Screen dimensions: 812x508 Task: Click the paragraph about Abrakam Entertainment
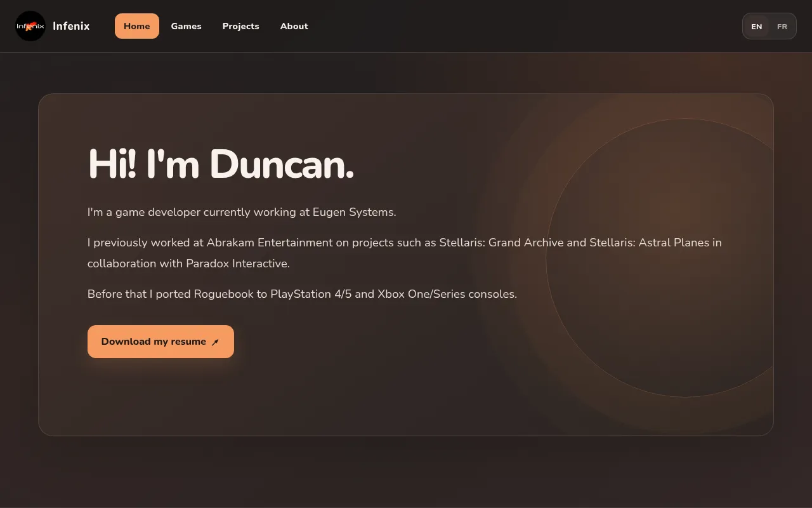[x=405, y=253]
